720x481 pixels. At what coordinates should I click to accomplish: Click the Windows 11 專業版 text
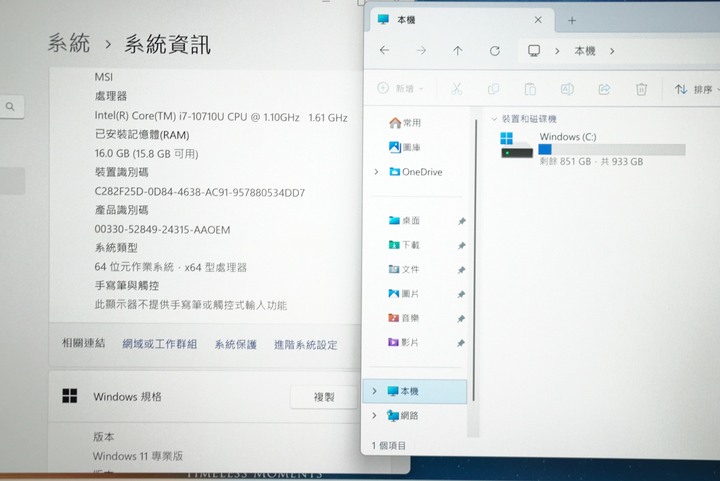tap(138, 456)
